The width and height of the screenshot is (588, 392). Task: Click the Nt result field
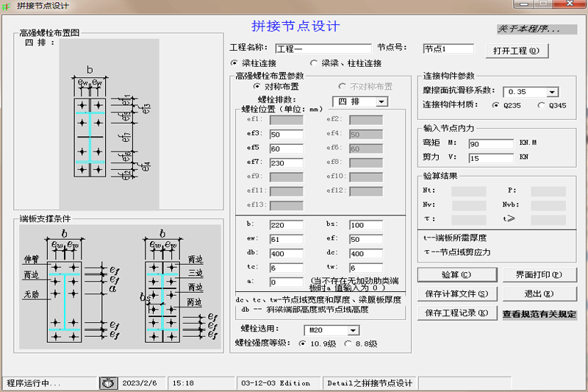click(x=469, y=191)
